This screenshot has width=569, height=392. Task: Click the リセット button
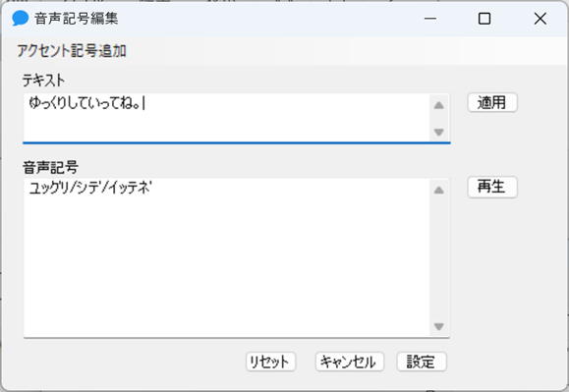coord(270,362)
